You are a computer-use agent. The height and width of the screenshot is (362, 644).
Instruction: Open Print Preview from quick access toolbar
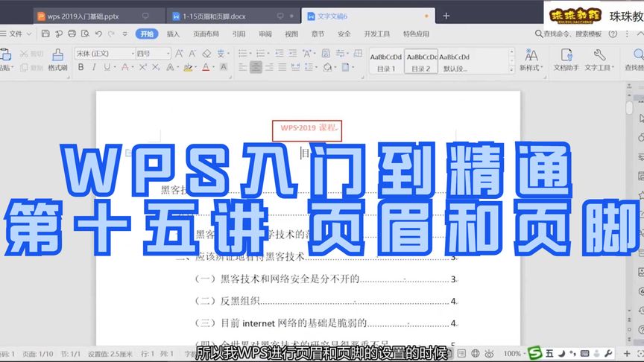point(72,34)
